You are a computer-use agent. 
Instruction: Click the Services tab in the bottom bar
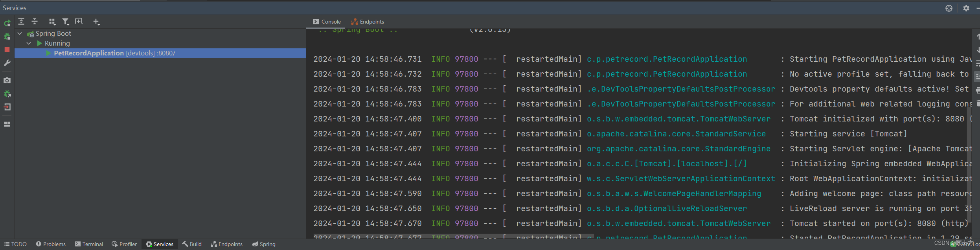coord(160,244)
